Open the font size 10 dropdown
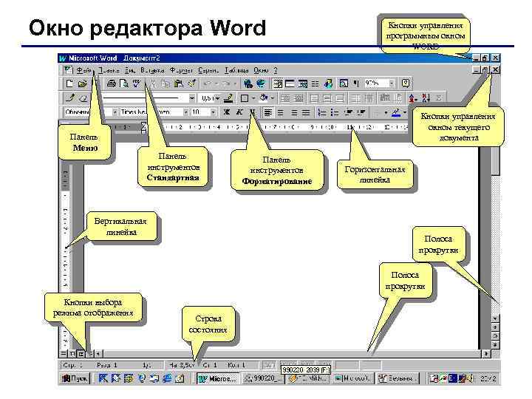 click(213, 112)
